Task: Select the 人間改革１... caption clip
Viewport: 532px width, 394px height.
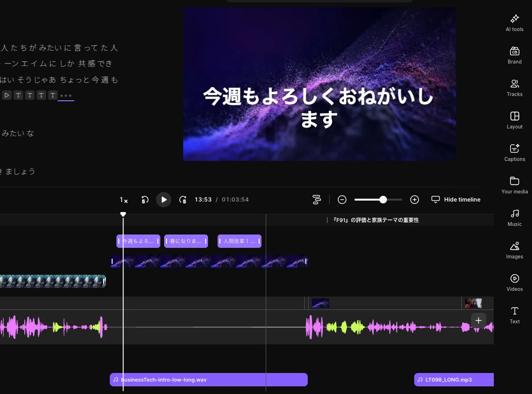Action: (239, 241)
